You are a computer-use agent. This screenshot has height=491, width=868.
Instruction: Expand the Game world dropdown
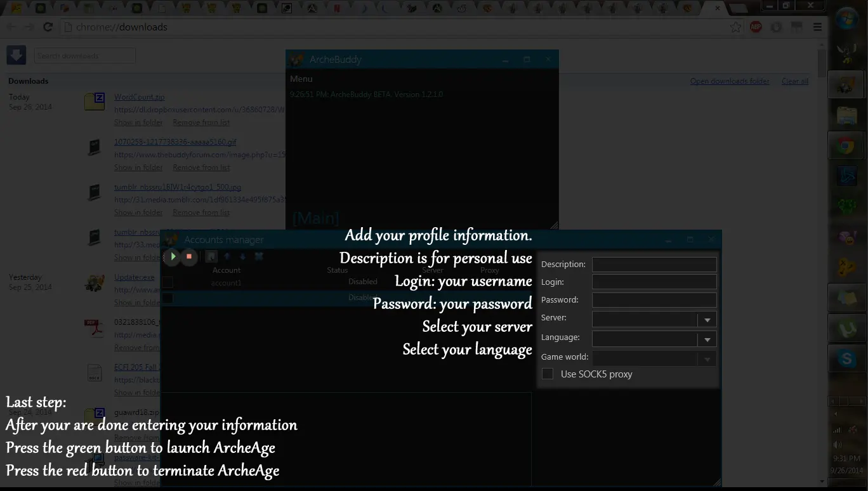click(707, 359)
